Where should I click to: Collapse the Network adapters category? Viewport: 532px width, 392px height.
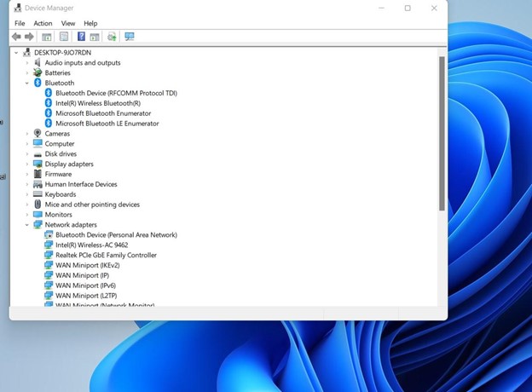(x=27, y=225)
